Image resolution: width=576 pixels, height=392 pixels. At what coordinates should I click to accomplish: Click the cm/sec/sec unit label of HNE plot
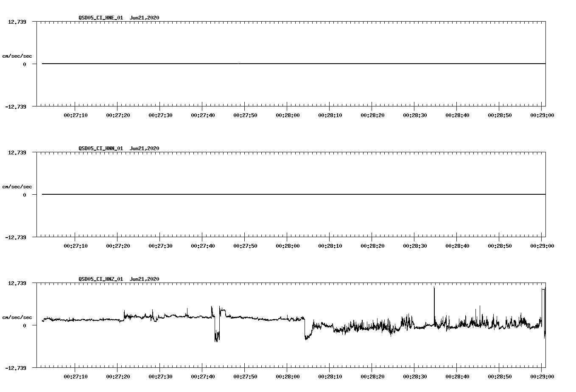click(17, 56)
